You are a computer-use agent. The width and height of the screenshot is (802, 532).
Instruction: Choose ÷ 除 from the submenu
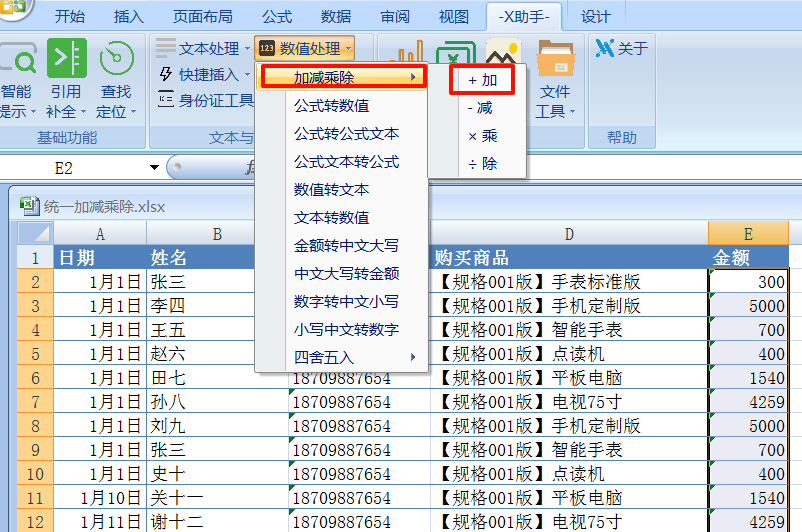click(x=482, y=164)
